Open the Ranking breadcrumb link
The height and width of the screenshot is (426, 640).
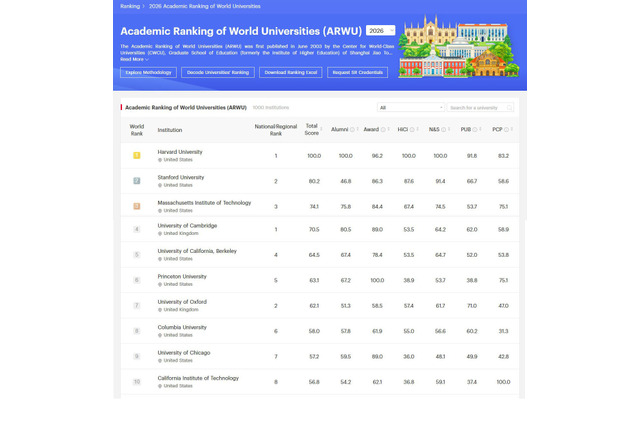coord(130,6)
